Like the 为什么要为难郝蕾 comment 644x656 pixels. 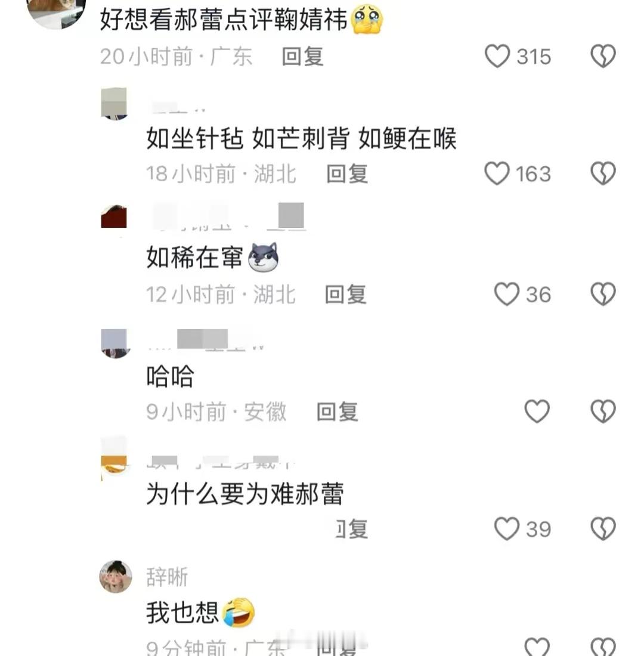pyautogui.click(x=507, y=529)
